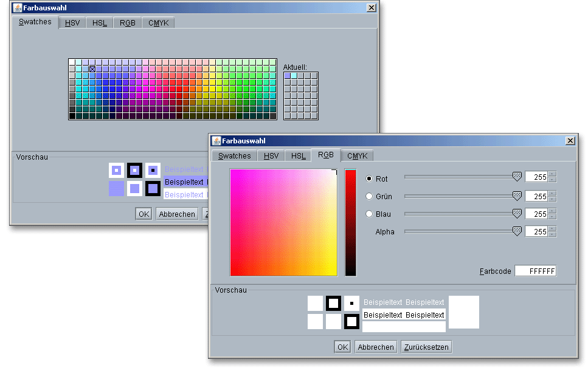Select the Blau radio button

[x=369, y=214]
